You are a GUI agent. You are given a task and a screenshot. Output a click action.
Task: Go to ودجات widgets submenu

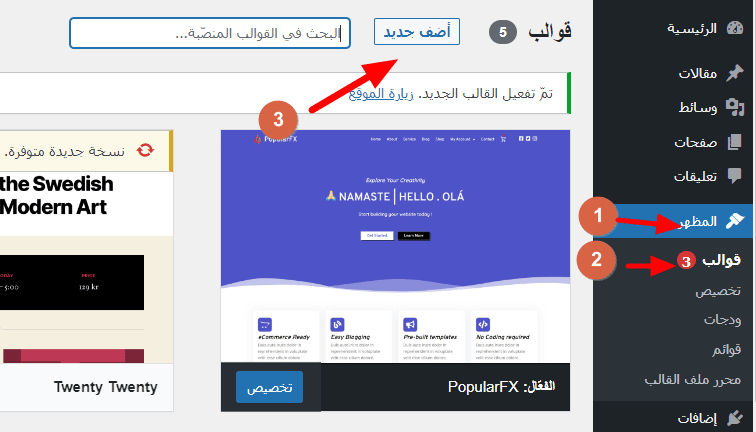[x=722, y=320]
